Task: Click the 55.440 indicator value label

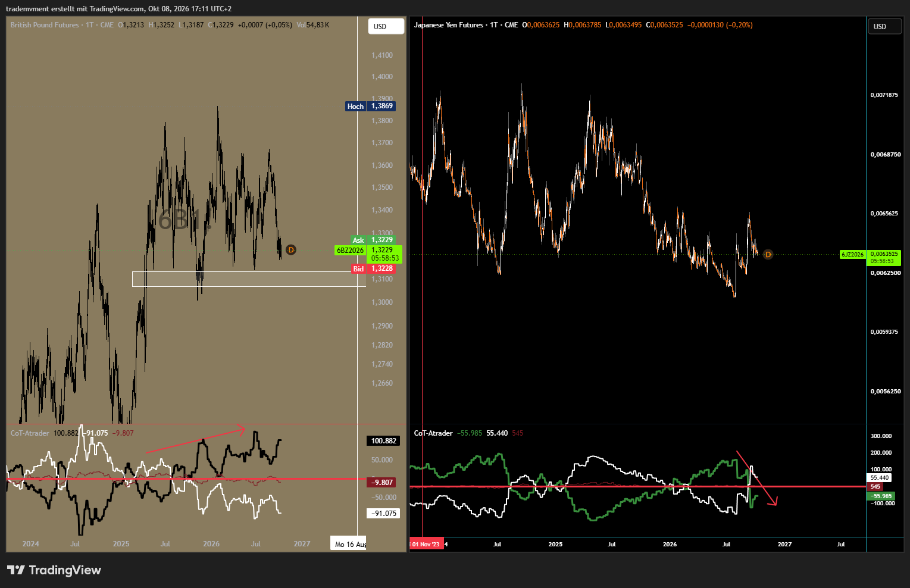Action: pyautogui.click(x=880, y=478)
